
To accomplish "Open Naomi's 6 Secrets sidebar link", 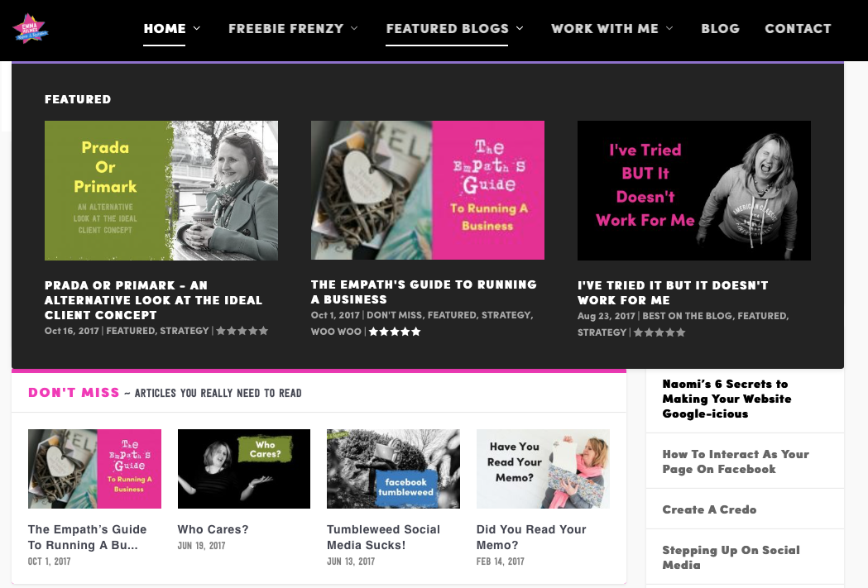I will click(727, 399).
